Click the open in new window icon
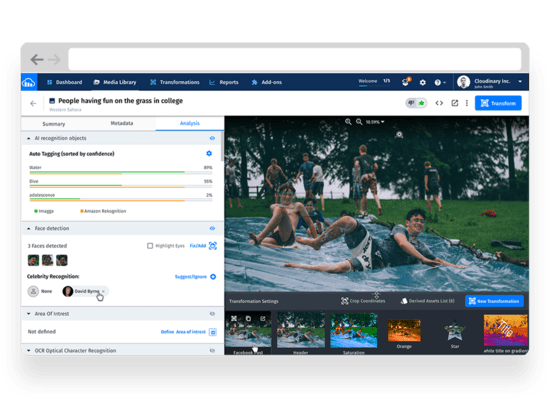Screen dimensions: 550x399 tap(455, 103)
